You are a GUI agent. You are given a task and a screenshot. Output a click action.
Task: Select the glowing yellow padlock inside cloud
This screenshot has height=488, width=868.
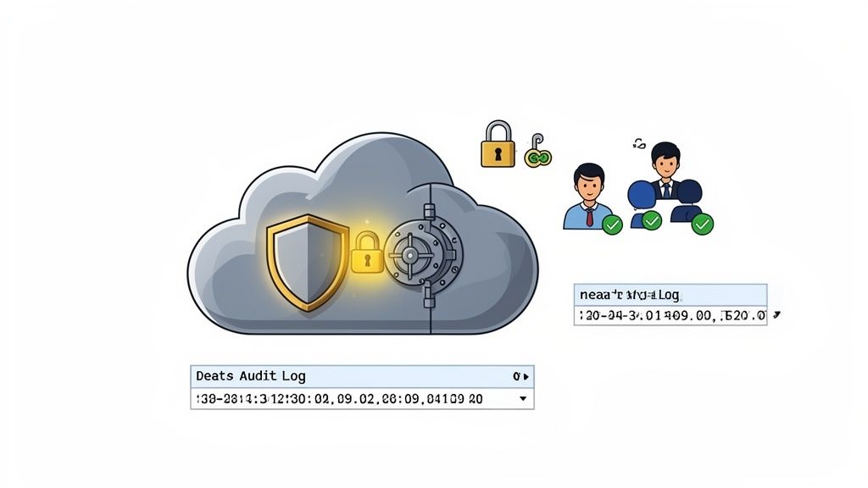pyautogui.click(x=367, y=252)
